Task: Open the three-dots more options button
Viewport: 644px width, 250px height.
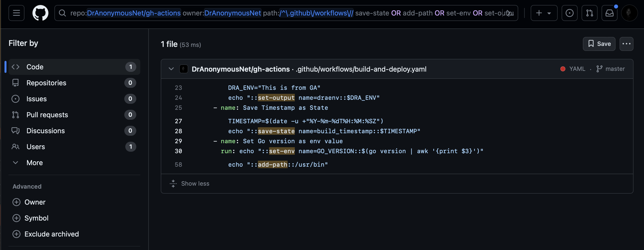Action: (626, 44)
